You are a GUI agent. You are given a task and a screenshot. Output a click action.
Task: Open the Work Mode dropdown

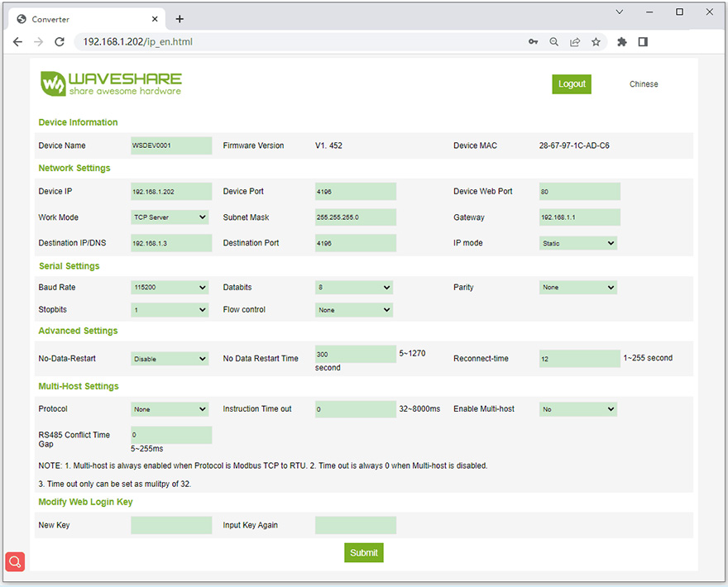(170, 217)
